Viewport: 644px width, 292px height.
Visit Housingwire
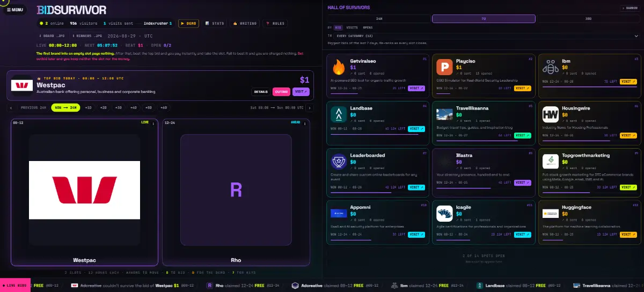628,136
